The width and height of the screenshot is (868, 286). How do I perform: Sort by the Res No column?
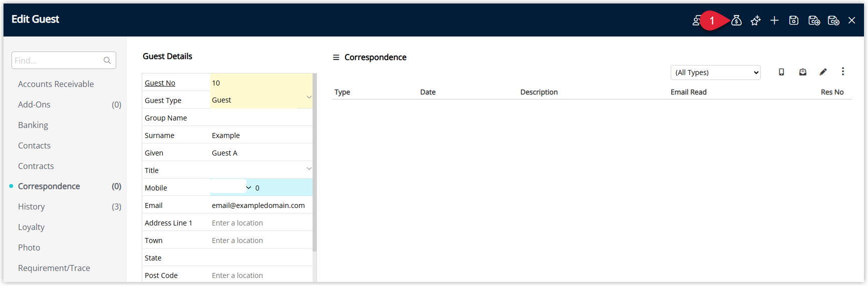click(x=832, y=92)
